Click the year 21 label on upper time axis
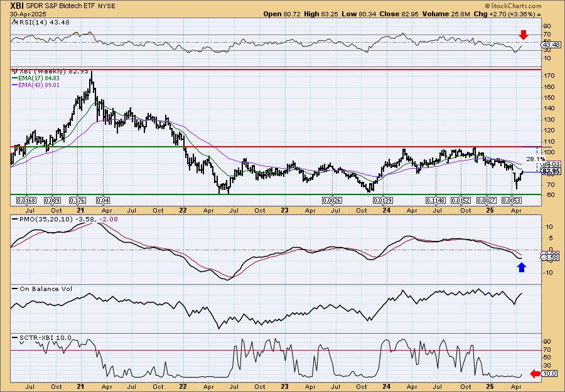Screen dimensions: 565x392 80,210
